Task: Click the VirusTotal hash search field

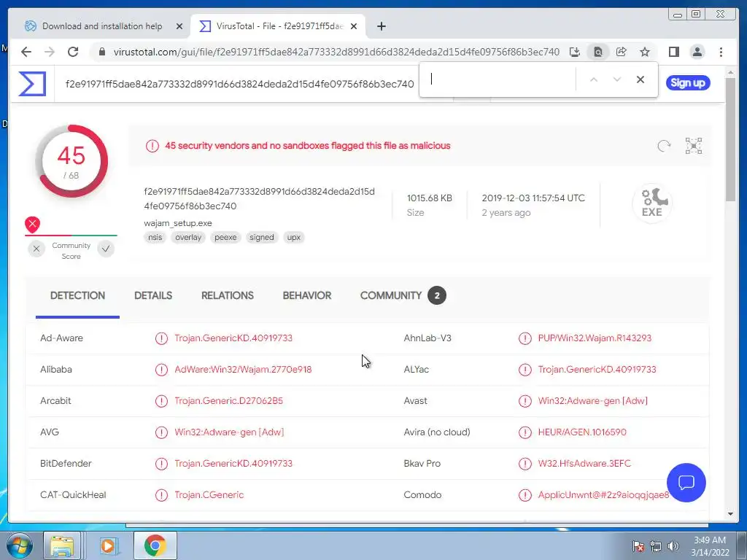Action: 239,85
